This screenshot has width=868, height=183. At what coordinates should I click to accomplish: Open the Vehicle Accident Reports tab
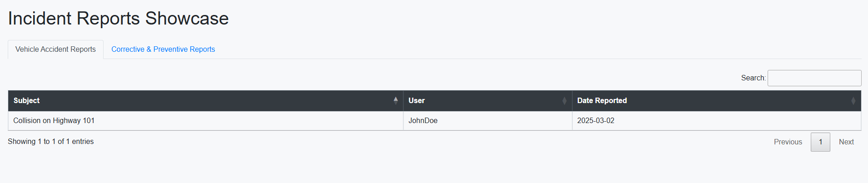pyautogui.click(x=55, y=49)
